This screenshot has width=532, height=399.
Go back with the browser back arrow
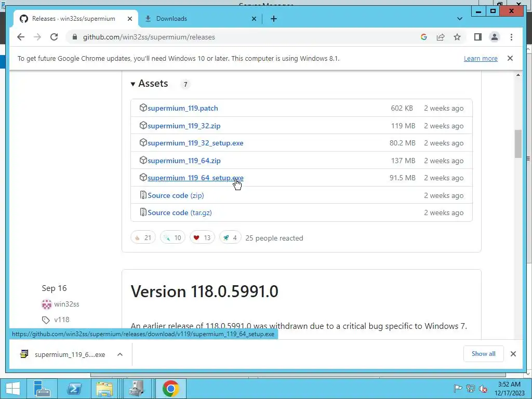tap(21, 37)
